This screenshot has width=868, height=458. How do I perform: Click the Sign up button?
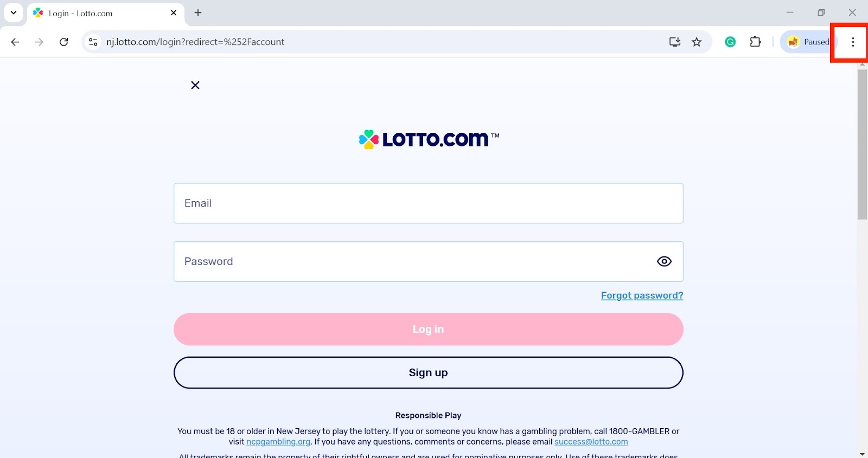428,372
